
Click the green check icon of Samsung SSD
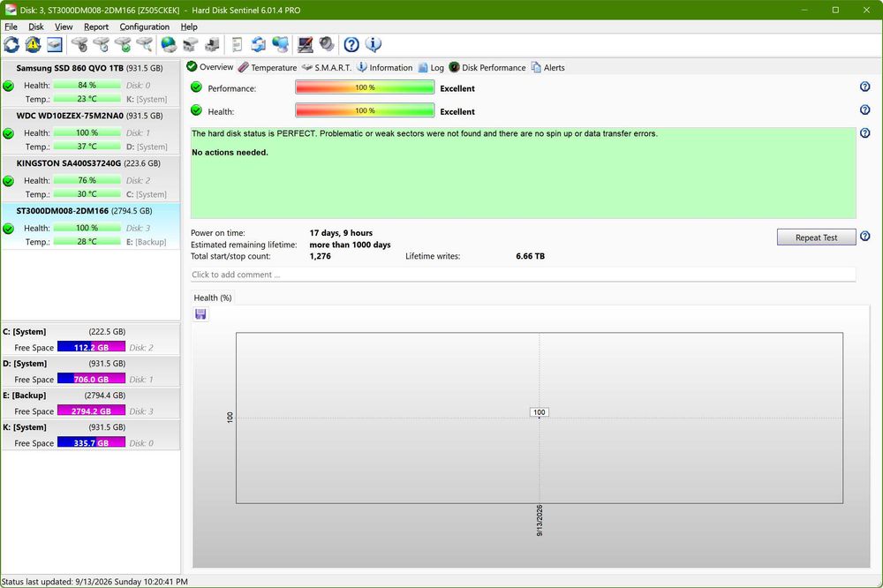tap(9, 87)
